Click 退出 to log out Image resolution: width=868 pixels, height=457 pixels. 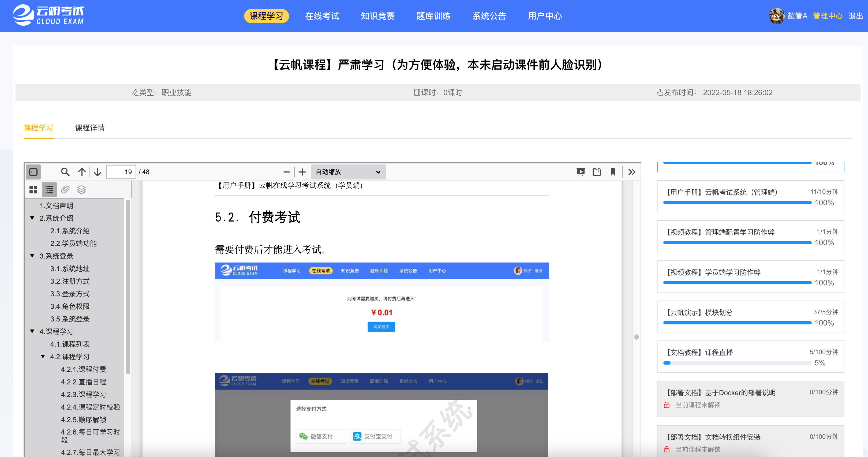click(x=855, y=16)
